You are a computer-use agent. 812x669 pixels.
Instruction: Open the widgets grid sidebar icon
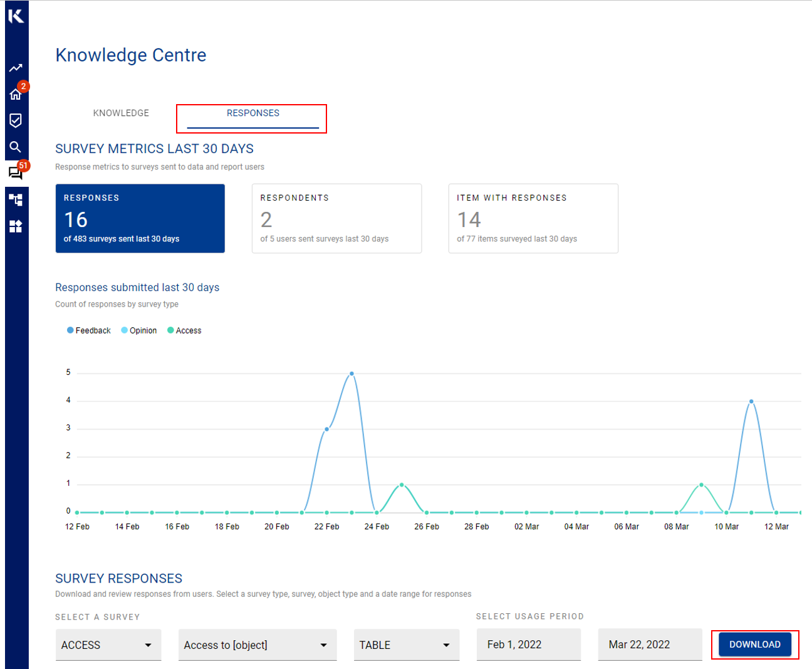[x=16, y=226]
